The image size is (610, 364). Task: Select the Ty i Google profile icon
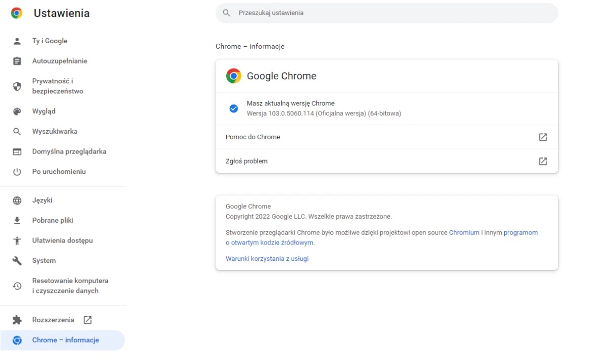click(x=17, y=41)
